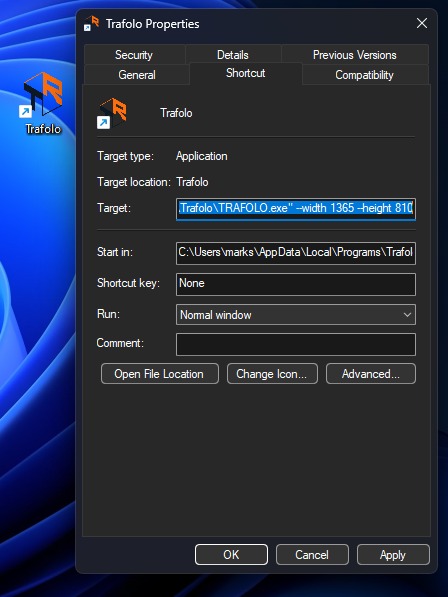Focus the Shortcut key field

tap(296, 284)
